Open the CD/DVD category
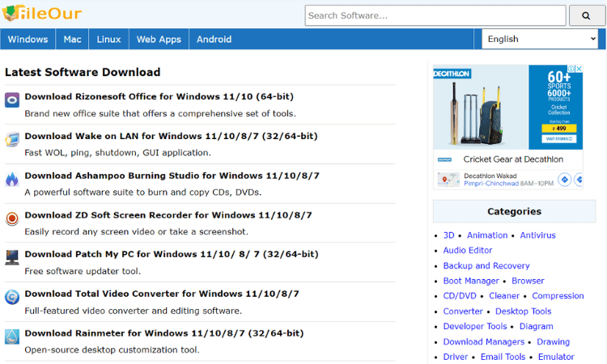The height and width of the screenshot is (364, 607). pyautogui.click(x=460, y=296)
